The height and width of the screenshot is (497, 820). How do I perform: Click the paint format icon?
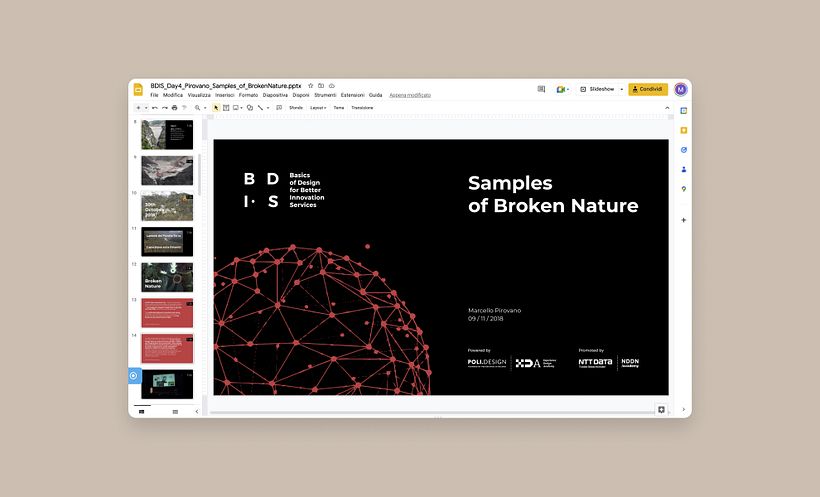(x=184, y=108)
